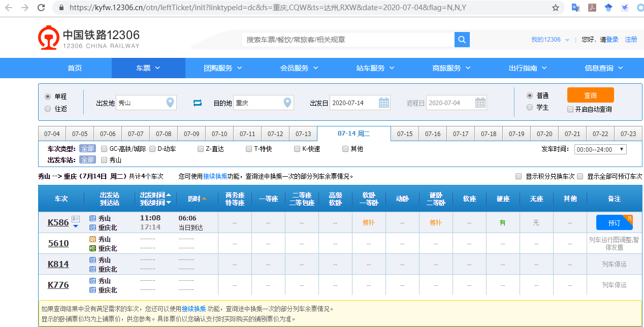Expand 信息查询 navigation menu
This screenshot has width=644, height=327.
click(x=604, y=68)
